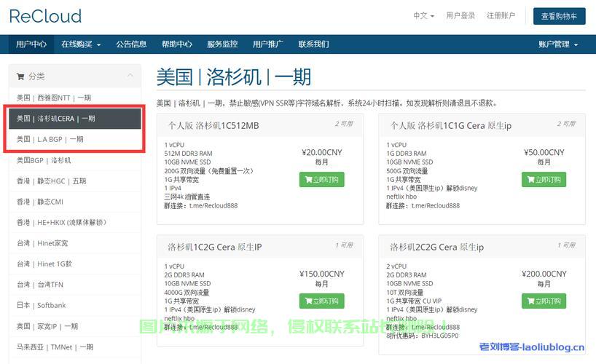The height and width of the screenshot is (364, 596).
Task: Order the 洛杉矶1C2G Cera 原生IP plan
Action: [x=321, y=301]
